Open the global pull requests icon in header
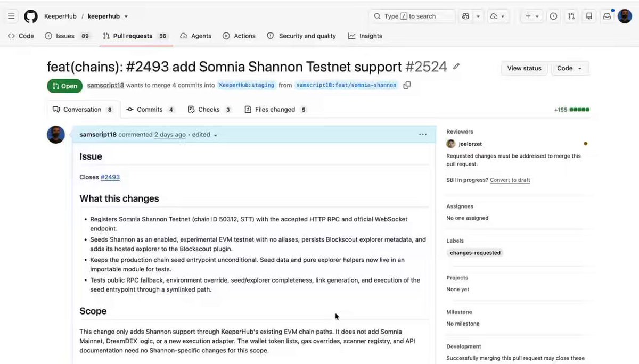 coord(571,16)
